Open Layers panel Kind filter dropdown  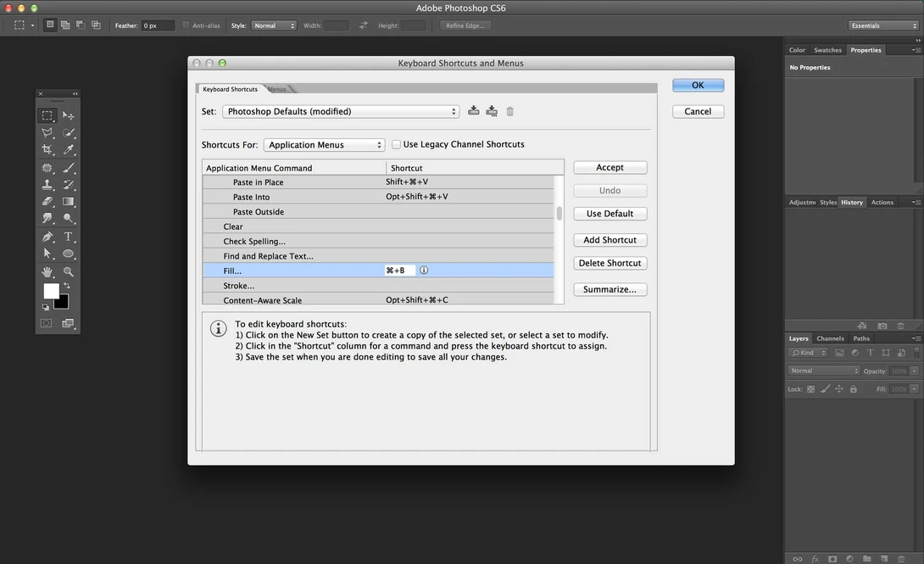808,353
